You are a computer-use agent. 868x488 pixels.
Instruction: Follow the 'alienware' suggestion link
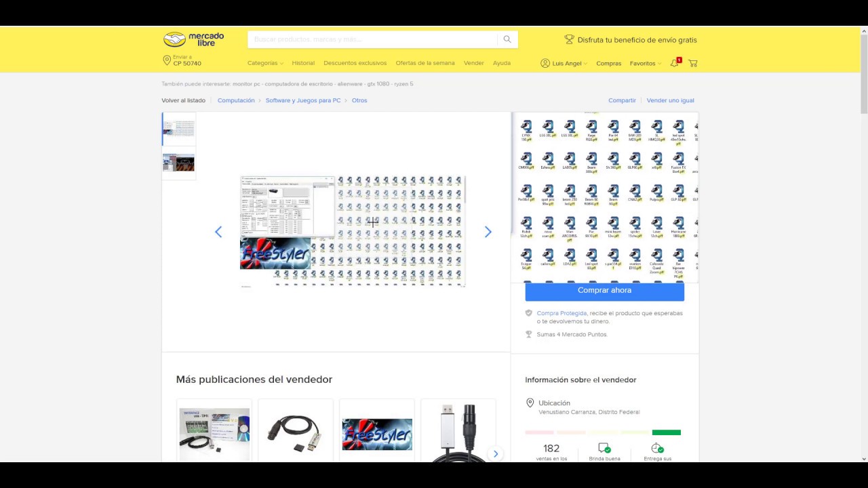click(x=349, y=84)
